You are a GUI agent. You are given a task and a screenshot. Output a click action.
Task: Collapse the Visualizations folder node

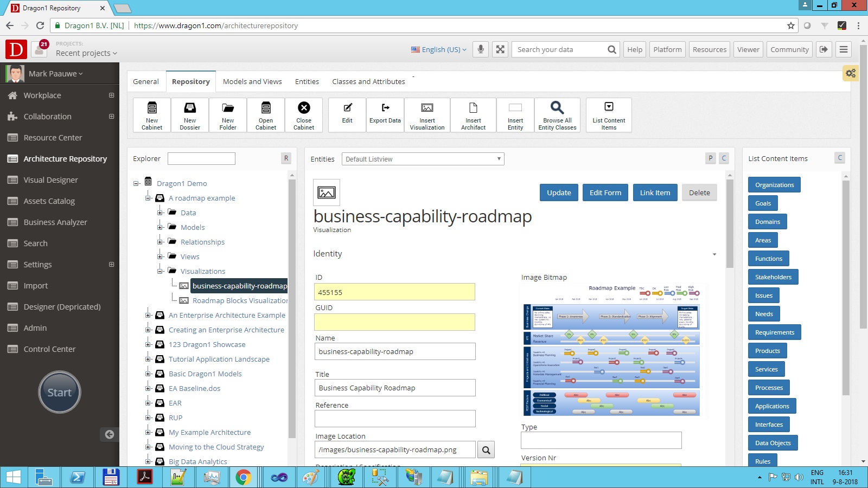[160, 271]
